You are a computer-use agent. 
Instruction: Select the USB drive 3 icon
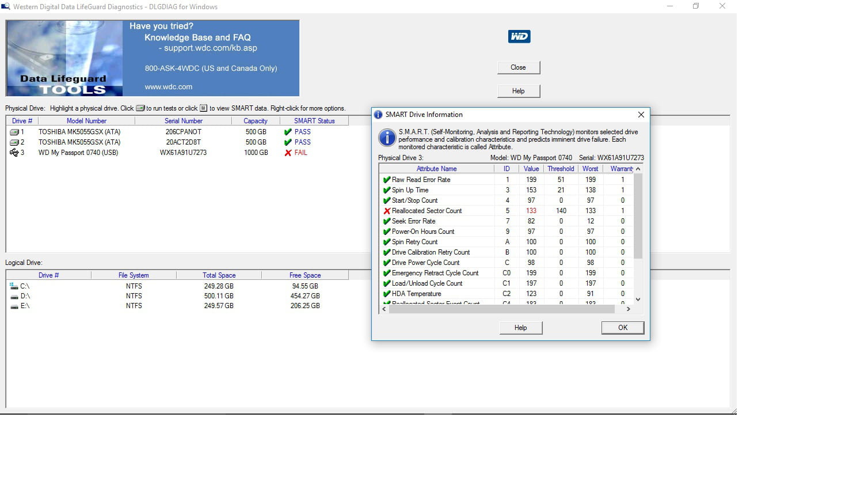click(14, 153)
